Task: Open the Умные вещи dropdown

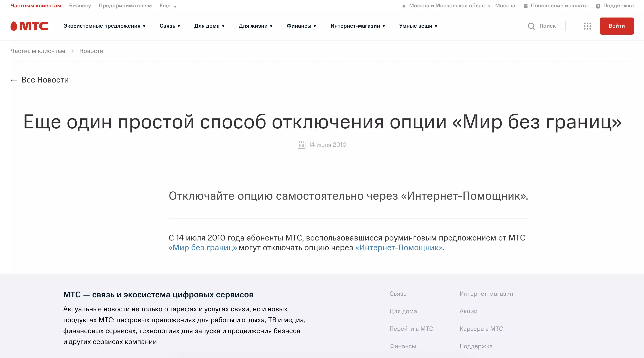Action: [x=418, y=26]
